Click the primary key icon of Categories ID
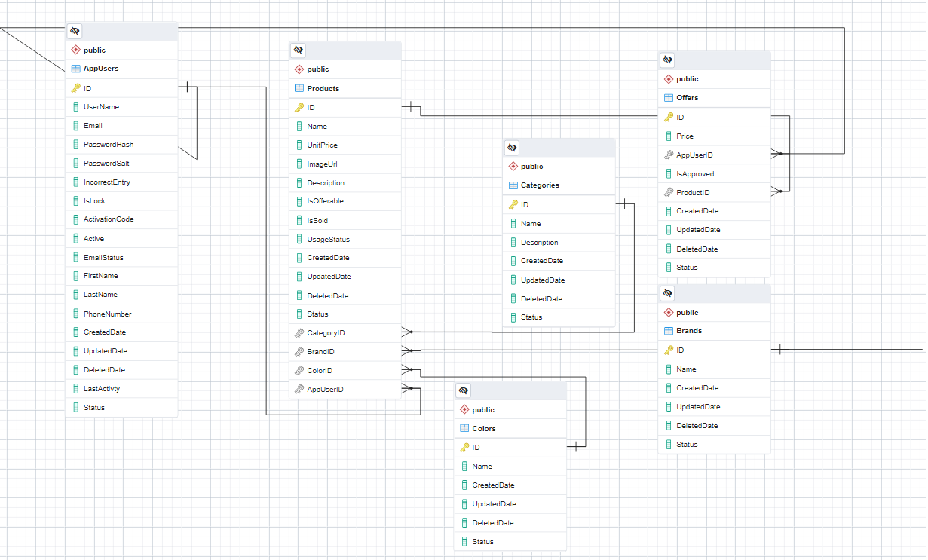 (x=513, y=204)
